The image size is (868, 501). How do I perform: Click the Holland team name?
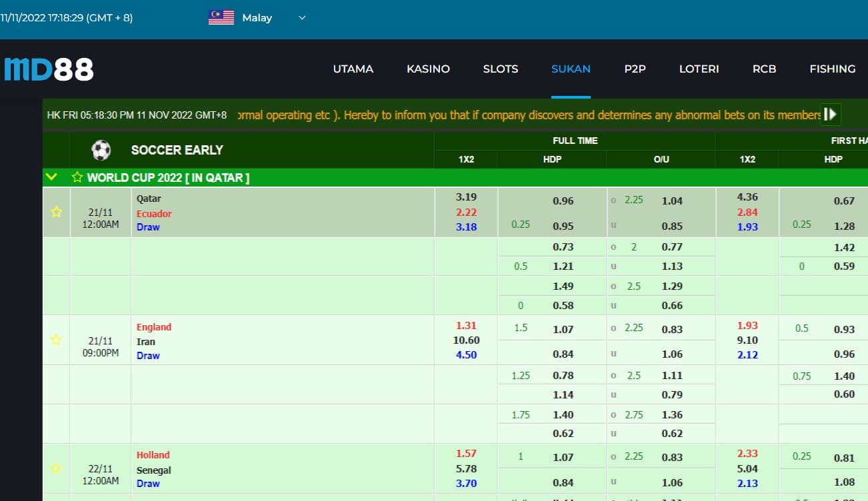pyautogui.click(x=153, y=455)
